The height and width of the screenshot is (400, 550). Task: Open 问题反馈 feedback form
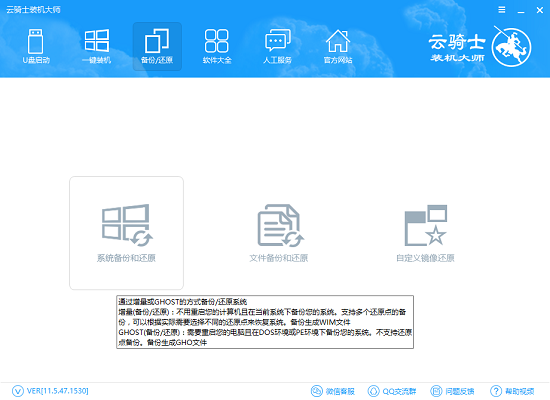[452, 391]
